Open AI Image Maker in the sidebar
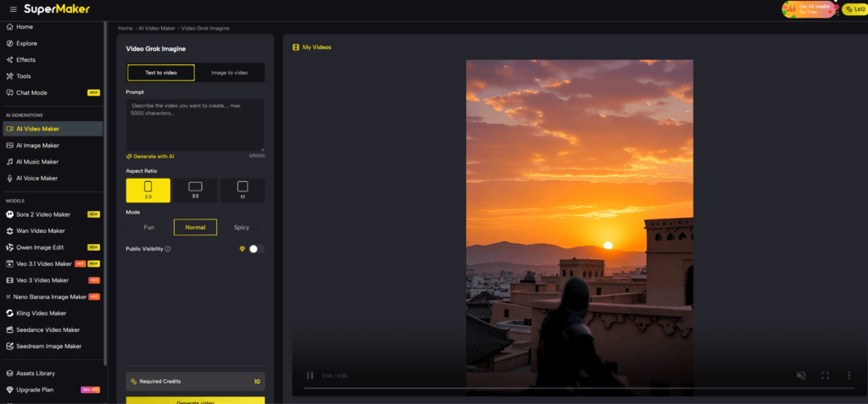The height and width of the screenshot is (404, 868). pyautogui.click(x=38, y=146)
